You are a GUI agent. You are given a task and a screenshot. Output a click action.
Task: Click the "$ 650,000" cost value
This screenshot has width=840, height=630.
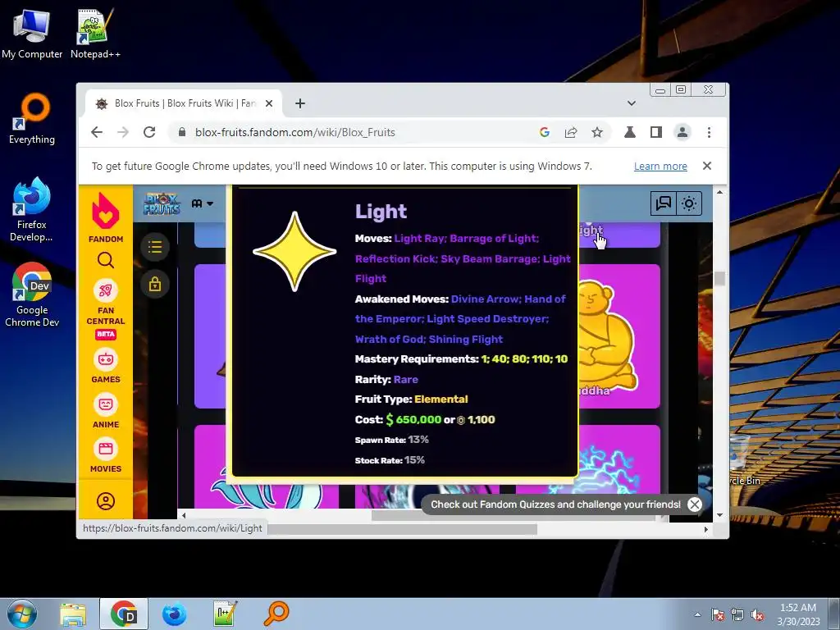pyautogui.click(x=413, y=419)
